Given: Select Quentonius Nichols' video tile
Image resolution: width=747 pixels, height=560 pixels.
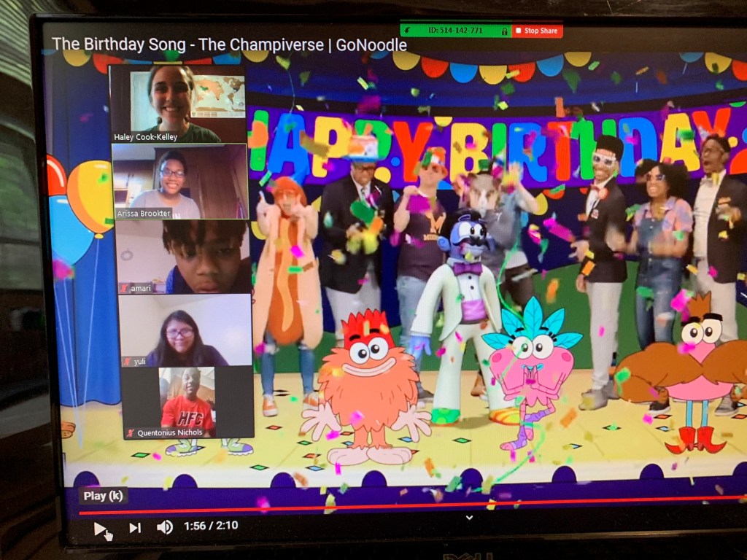Looking at the screenshot, I should [x=187, y=402].
